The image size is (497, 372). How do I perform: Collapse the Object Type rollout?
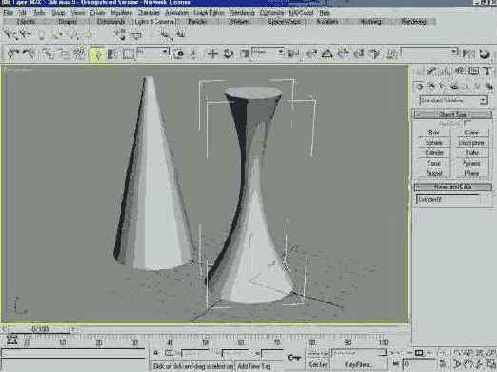coord(453,115)
